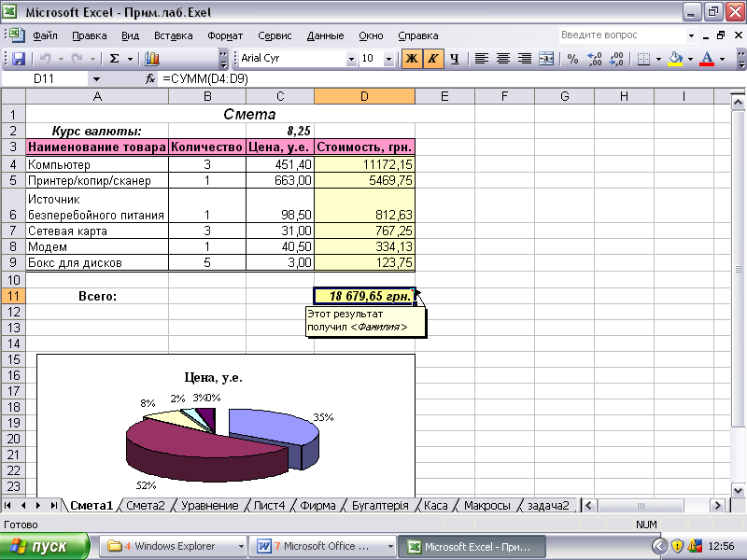Image resolution: width=747 pixels, height=560 pixels.
Task: Open the Arial Cyr font dropdown
Action: click(x=352, y=59)
